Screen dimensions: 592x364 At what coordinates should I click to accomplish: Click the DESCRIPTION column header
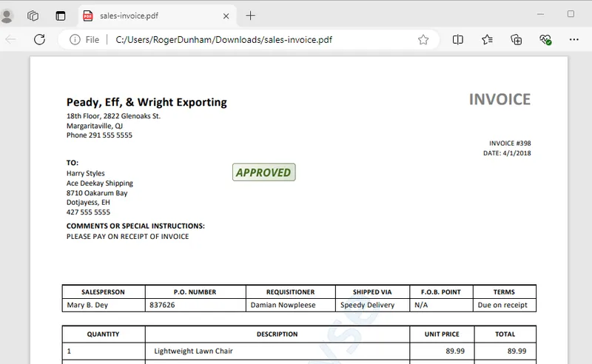point(277,334)
